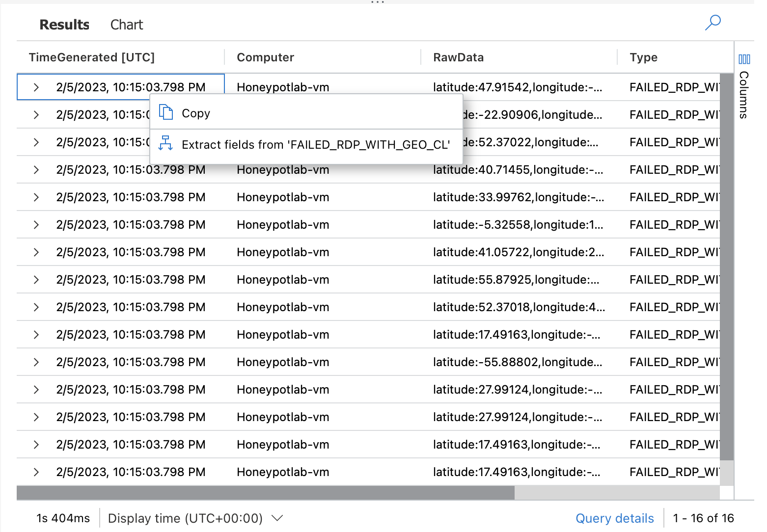Expand row with latitude:52.37022
The width and height of the screenshot is (767, 532).
coord(36,142)
